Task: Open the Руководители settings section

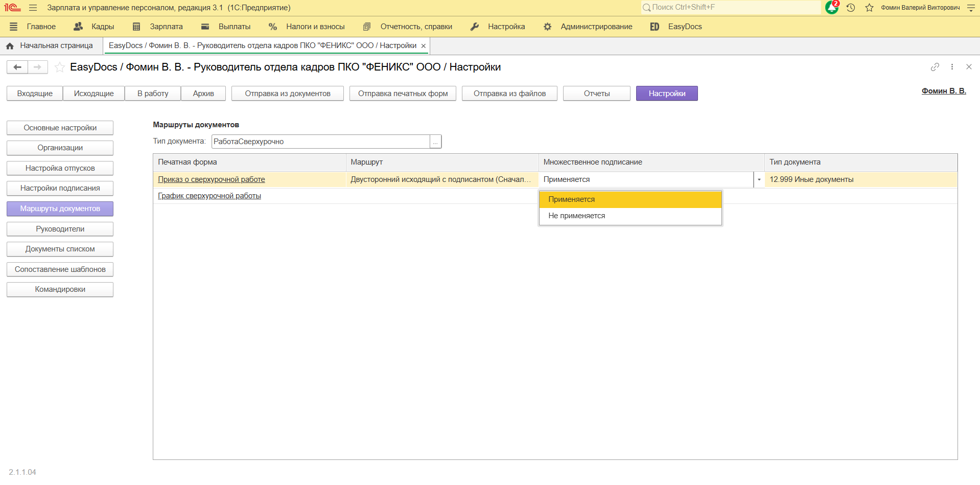Action: click(x=60, y=229)
